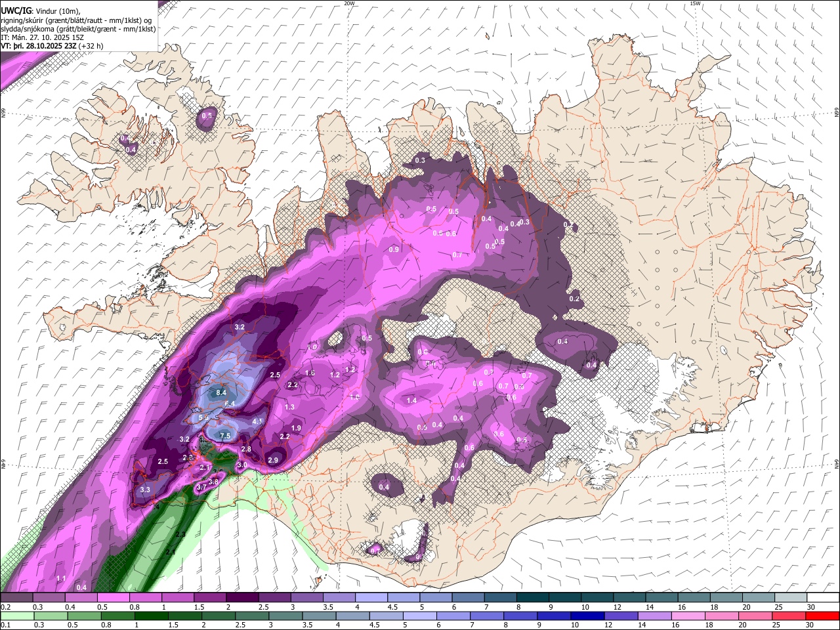The width and height of the screenshot is (840, 630).
Task: Click the pale green 0.1 swatch on the rain scale
Action: [16, 616]
